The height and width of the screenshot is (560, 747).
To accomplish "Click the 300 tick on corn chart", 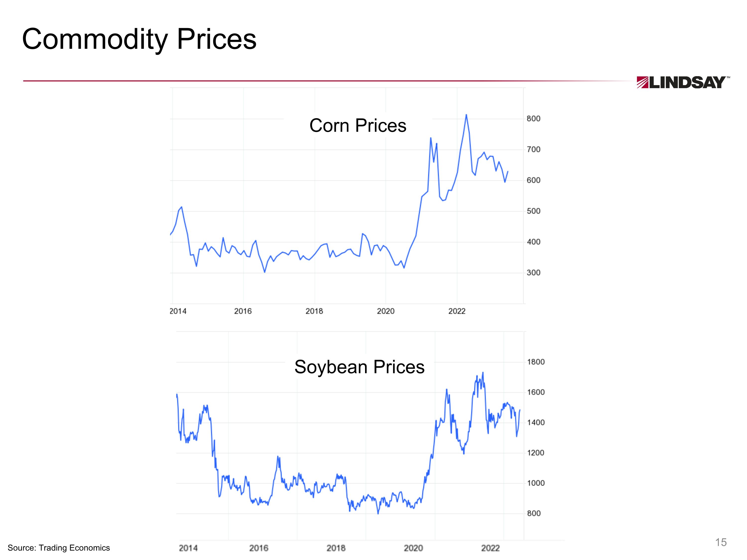I will pyautogui.click(x=533, y=273).
